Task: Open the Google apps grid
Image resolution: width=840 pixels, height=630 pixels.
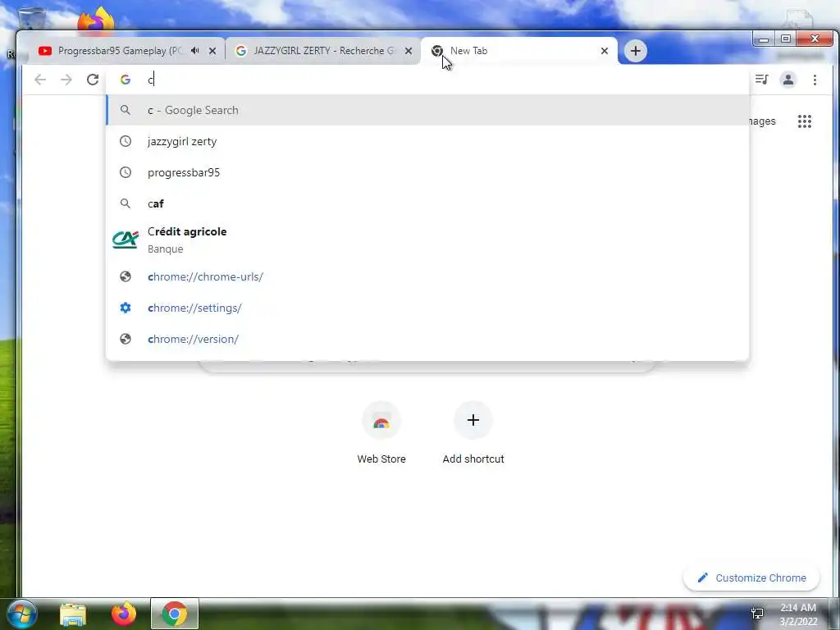Action: pos(805,121)
